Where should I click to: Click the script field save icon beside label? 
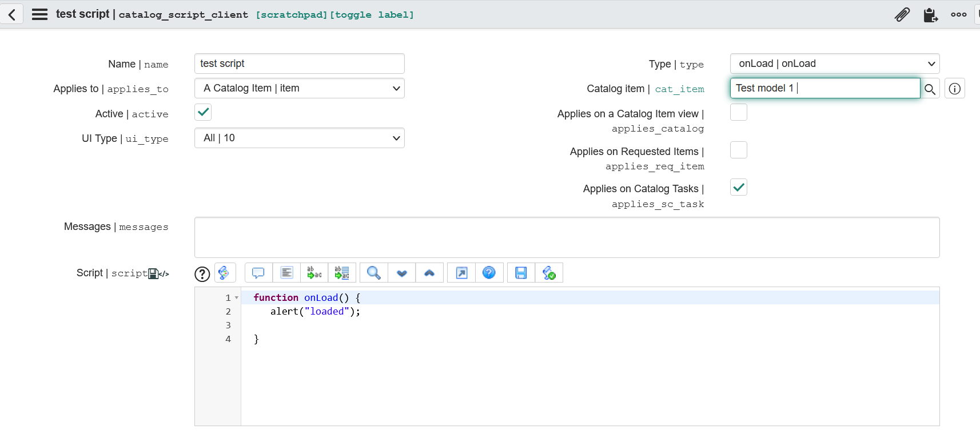tap(153, 274)
